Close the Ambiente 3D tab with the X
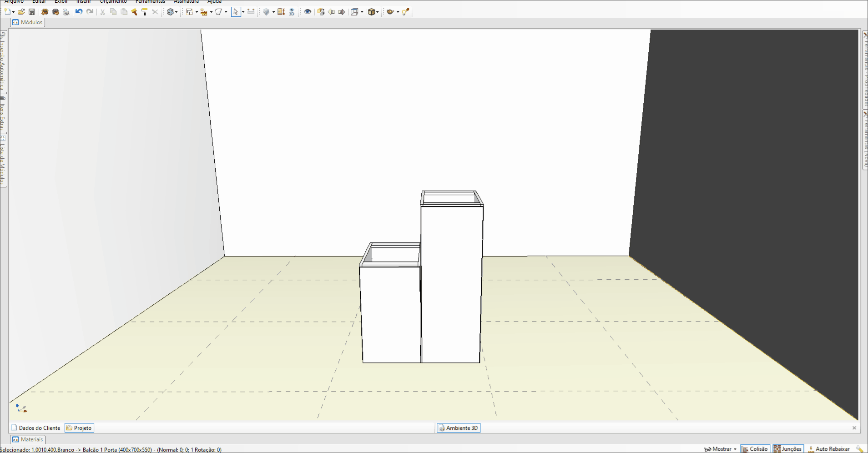Image resolution: width=868 pixels, height=453 pixels. tap(854, 428)
